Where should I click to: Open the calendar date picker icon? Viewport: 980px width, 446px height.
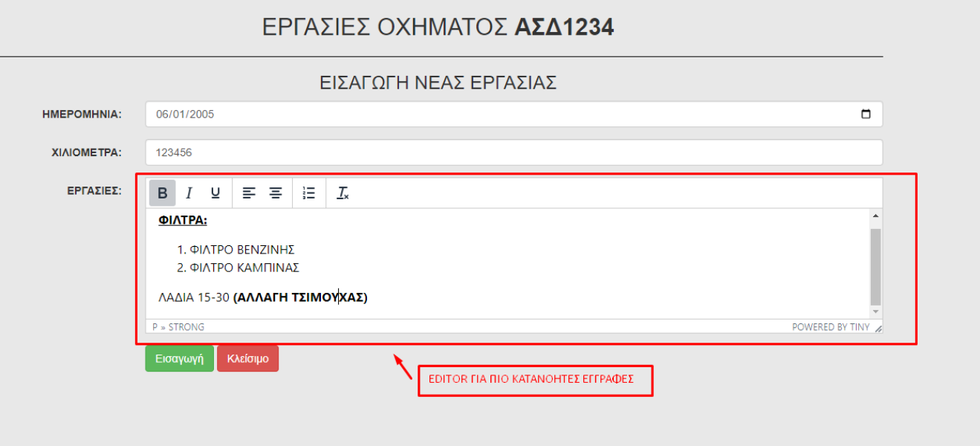[866, 114]
